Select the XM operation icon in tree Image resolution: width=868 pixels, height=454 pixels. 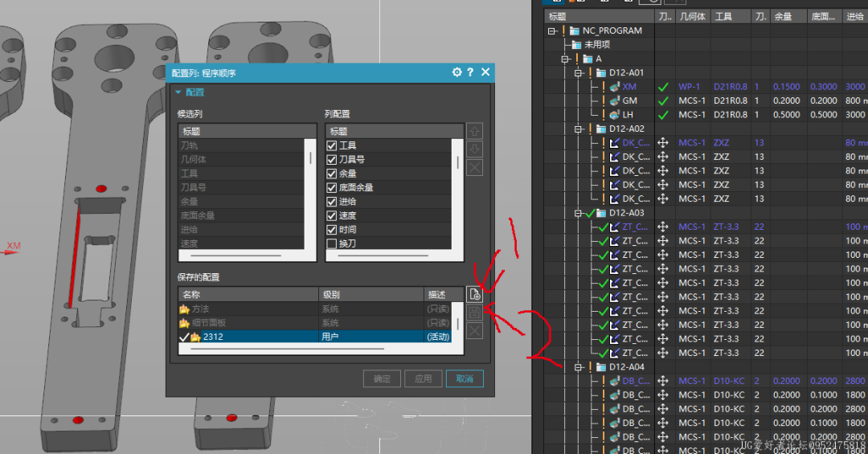pyautogui.click(x=615, y=87)
